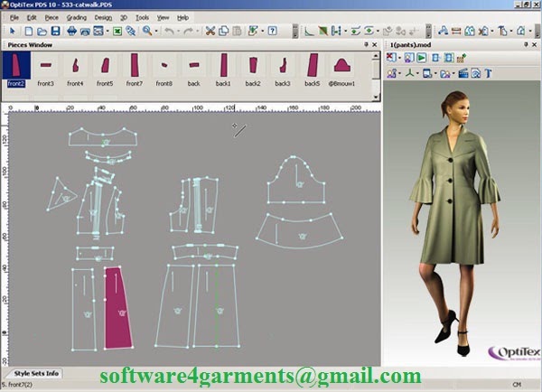Click the green Excel export icon
The width and height of the screenshot is (542, 392).
pos(117,32)
